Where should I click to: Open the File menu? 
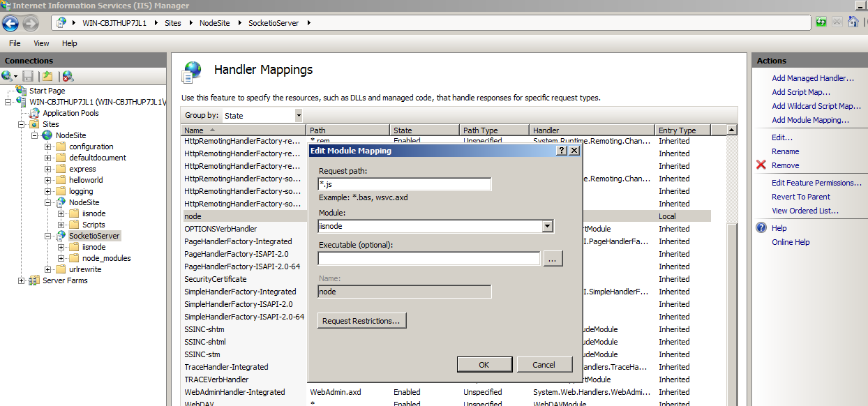click(x=15, y=43)
